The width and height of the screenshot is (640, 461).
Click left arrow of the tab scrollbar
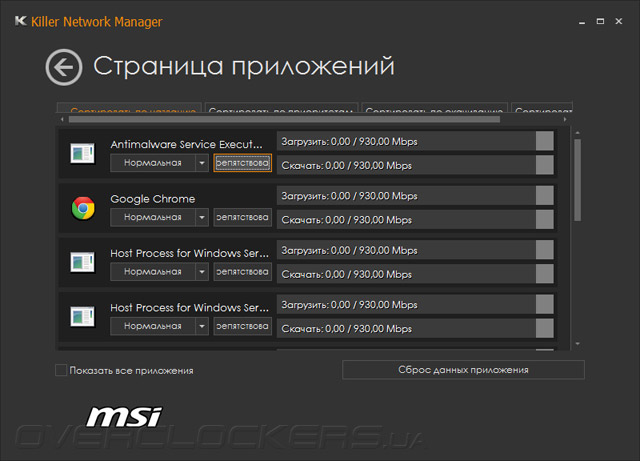coord(62,119)
